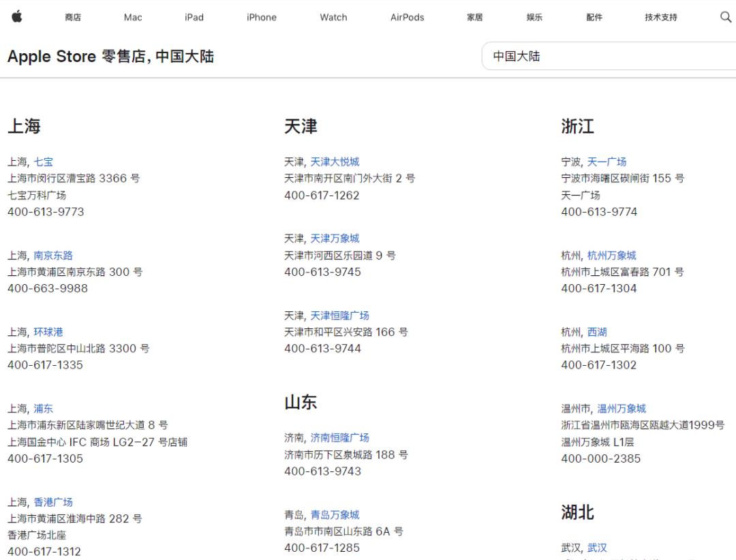Open the 天津大悦城 store link

coord(335,162)
